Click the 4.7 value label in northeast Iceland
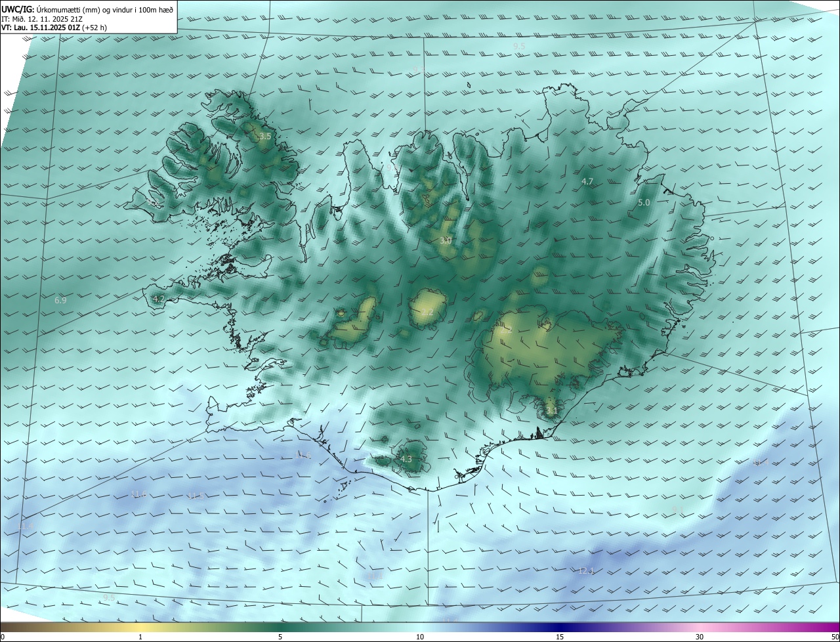Image resolution: width=840 pixels, height=642 pixels. [587, 181]
